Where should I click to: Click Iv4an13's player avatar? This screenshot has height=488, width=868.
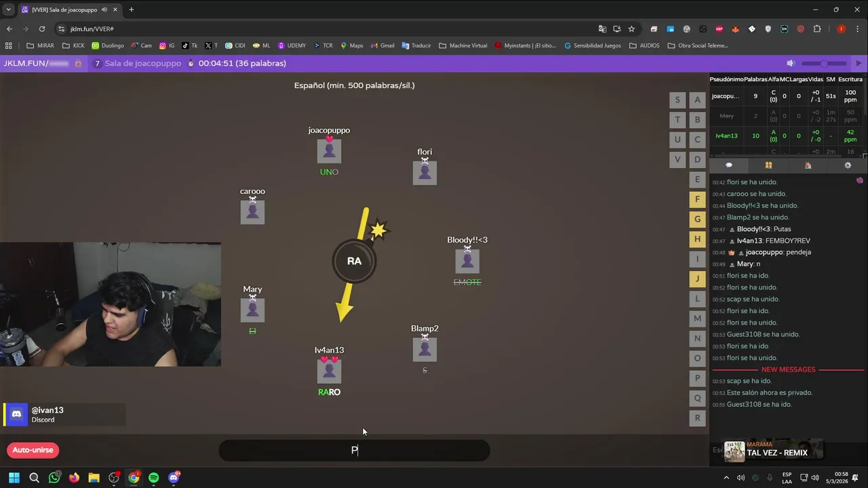coord(329,371)
